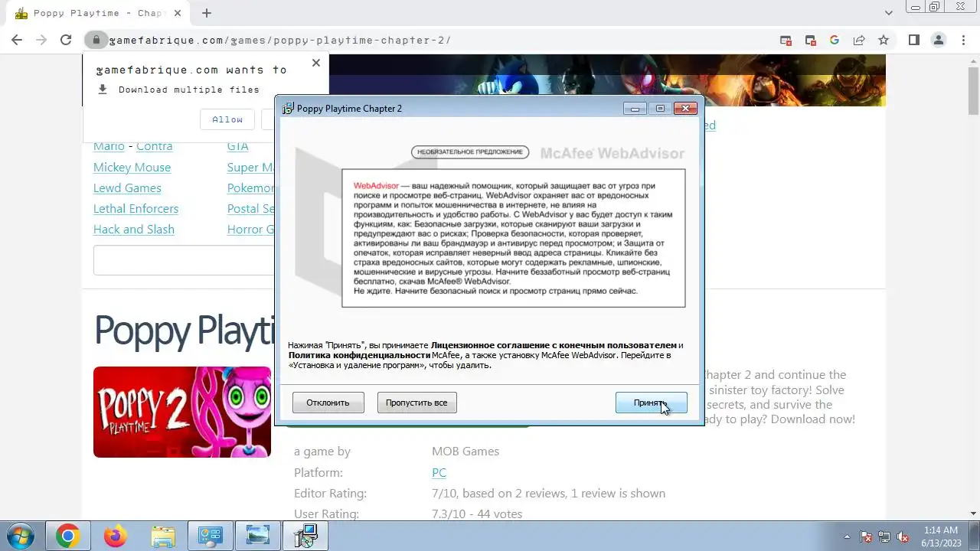Click the installer maximize button
980x551 pixels.
coord(660,109)
